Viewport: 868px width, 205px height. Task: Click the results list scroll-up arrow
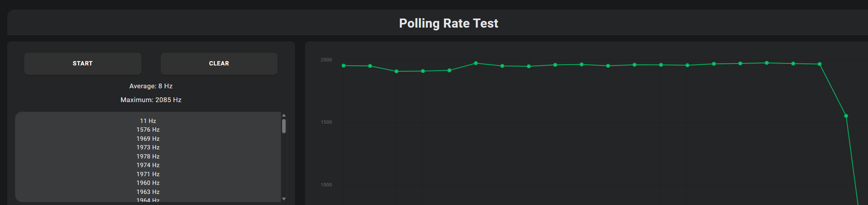point(284,116)
